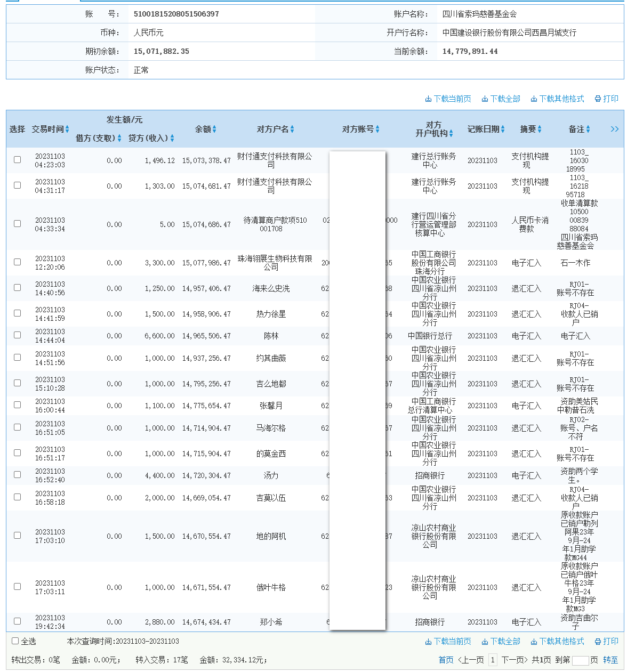627x672 pixels.
Task: Click account name 四川省索玛慈善基金会
Action: point(479,14)
